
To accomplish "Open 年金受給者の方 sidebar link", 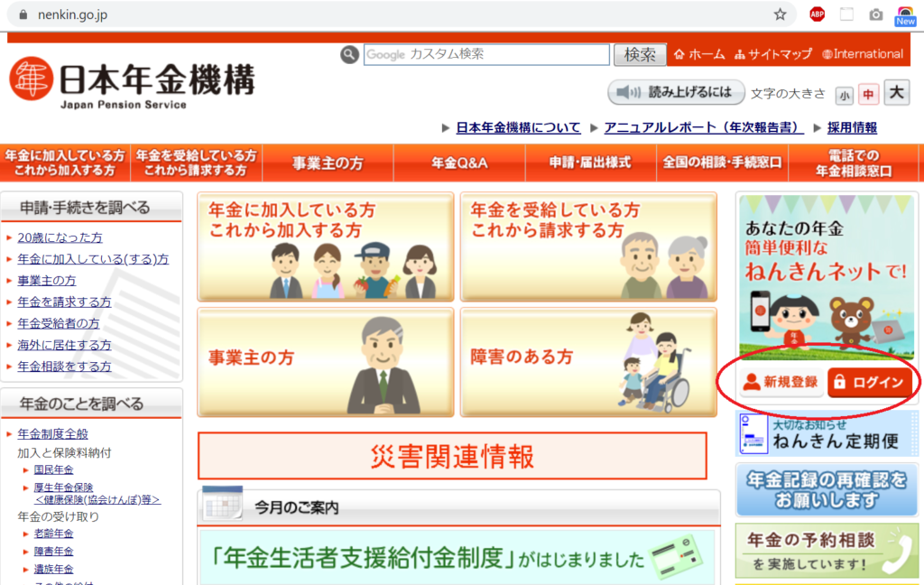I will pyautogui.click(x=59, y=323).
